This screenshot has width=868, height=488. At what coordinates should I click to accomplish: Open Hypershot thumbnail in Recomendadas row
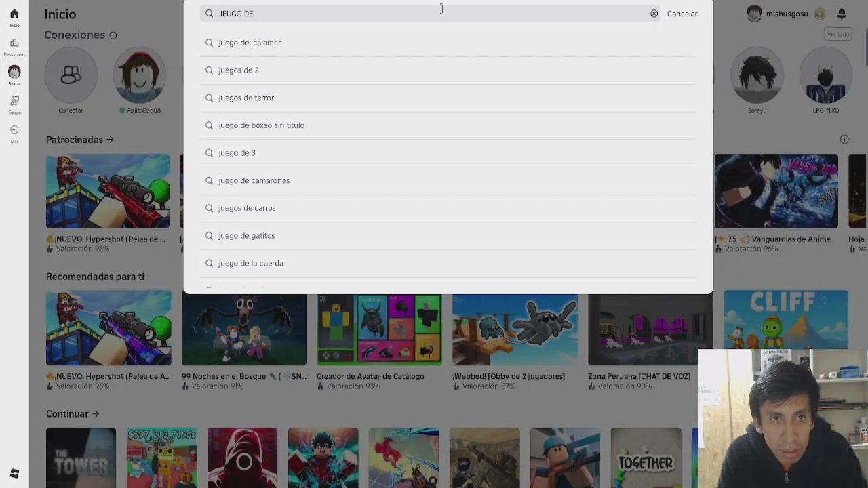click(x=108, y=328)
